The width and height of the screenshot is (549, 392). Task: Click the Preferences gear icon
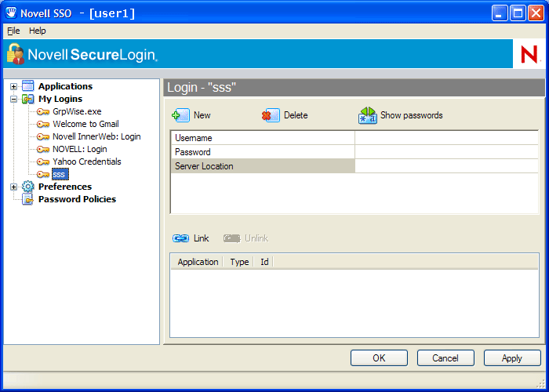point(28,187)
